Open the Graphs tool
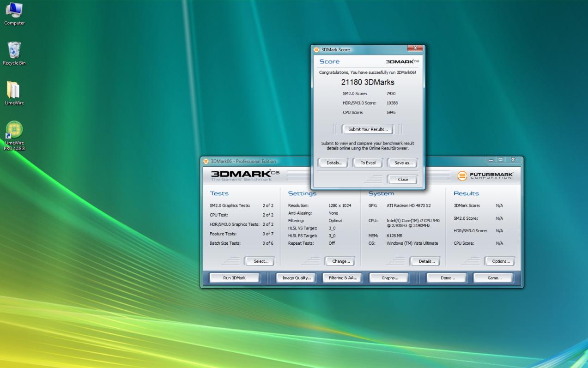 [x=390, y=278]
